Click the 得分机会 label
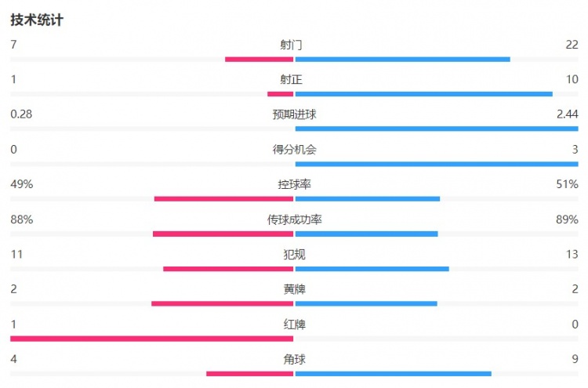Viewport: 588px width, 388px height. point(294,149)
